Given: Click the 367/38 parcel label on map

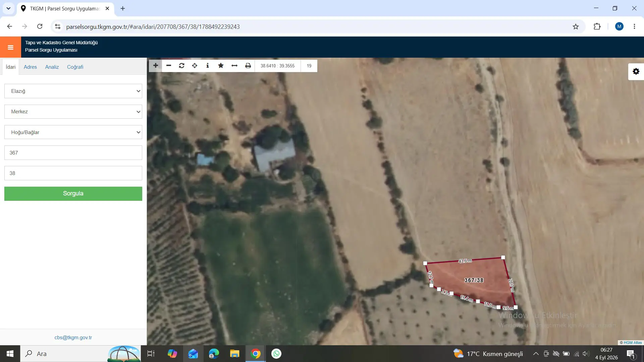Looking at the screenshot, I should pyautogui.click(x=474, y=280).
